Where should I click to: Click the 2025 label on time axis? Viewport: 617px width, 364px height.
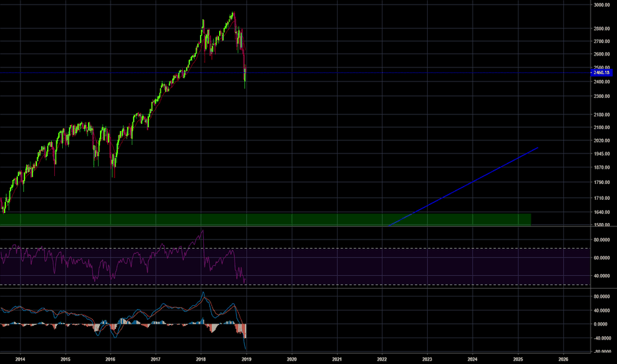[518, 359]
